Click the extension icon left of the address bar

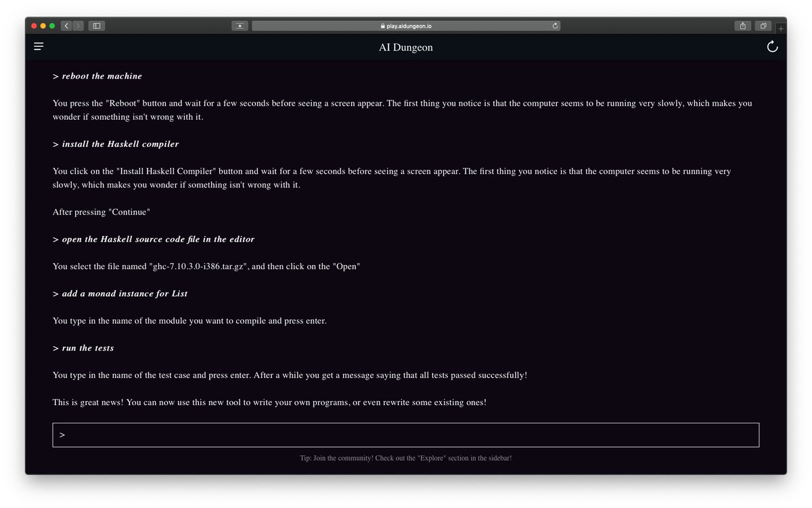[240, 26]
